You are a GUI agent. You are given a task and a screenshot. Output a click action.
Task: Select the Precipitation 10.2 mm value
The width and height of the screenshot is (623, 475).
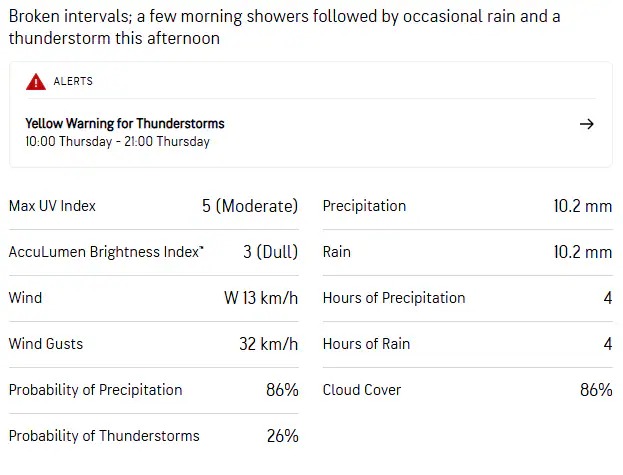pos(582,206)
